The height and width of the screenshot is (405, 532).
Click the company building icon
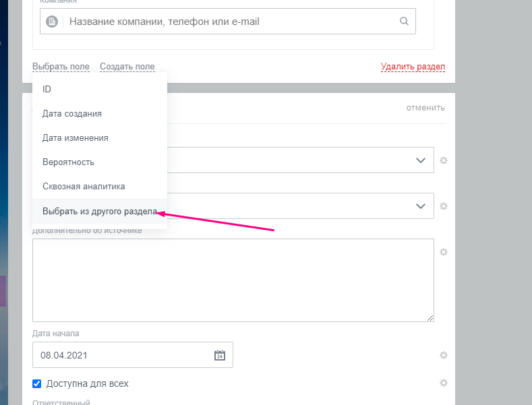(53, 22)
